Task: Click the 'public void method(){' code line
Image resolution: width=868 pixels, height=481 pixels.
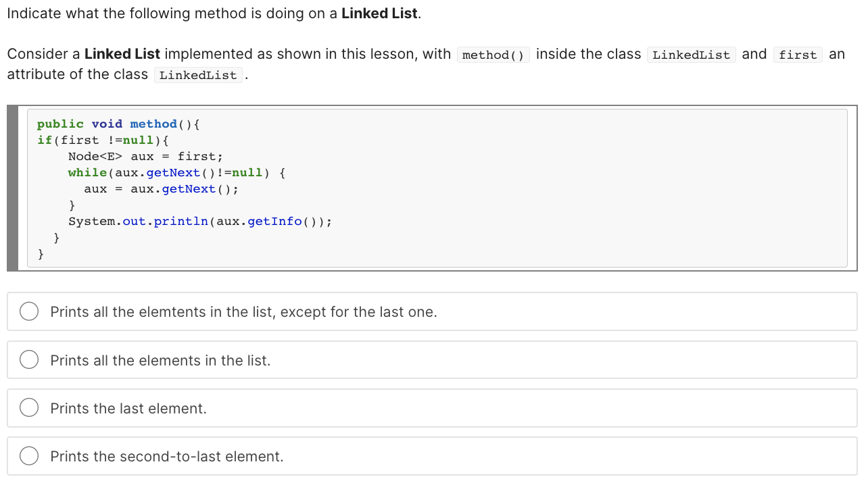Action: pyautogui.click(x=118, y=124)
